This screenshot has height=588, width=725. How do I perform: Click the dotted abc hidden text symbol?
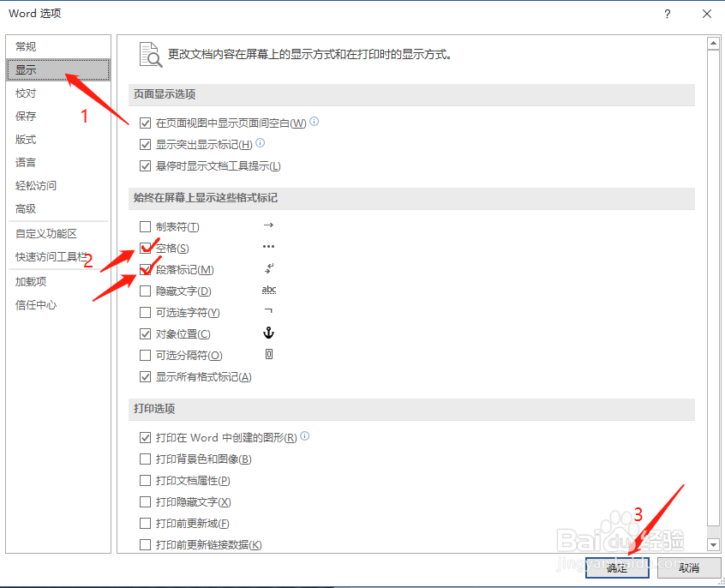[x=268, y=291]
